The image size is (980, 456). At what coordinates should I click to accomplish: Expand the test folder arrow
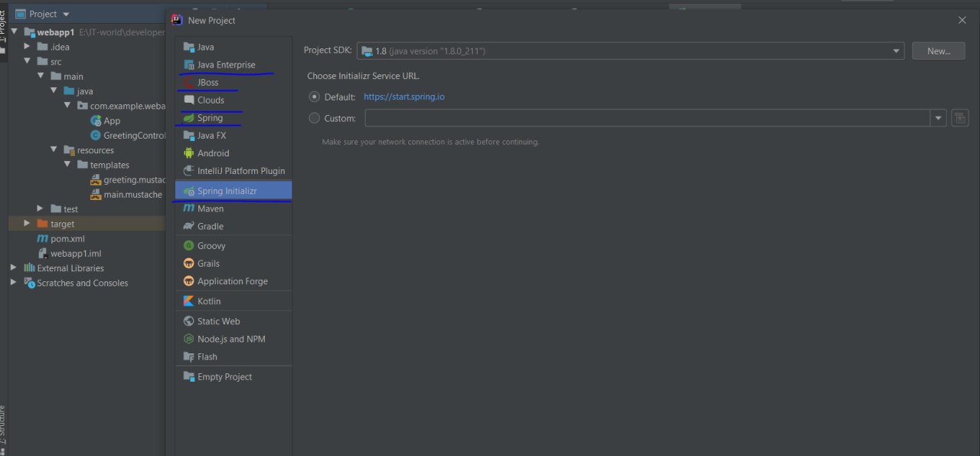(41, 209)
